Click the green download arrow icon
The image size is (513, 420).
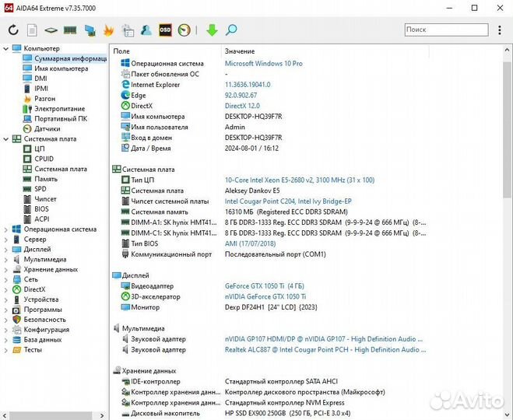(x=212, y=30)
